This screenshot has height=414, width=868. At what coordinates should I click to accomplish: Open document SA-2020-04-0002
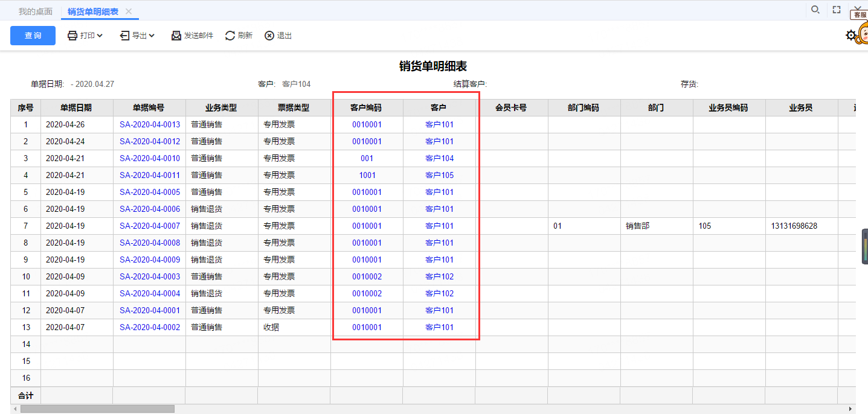[x=150, y=328]
